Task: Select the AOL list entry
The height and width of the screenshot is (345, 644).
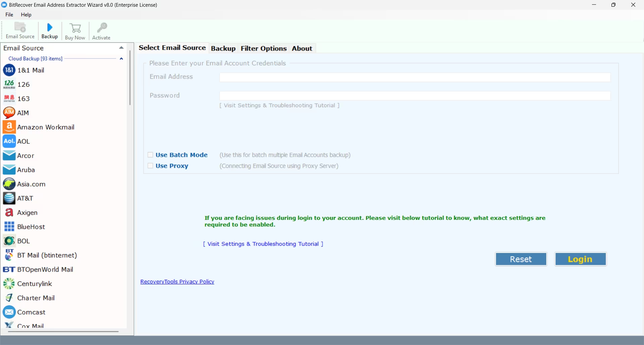Action: coord(23,141)
